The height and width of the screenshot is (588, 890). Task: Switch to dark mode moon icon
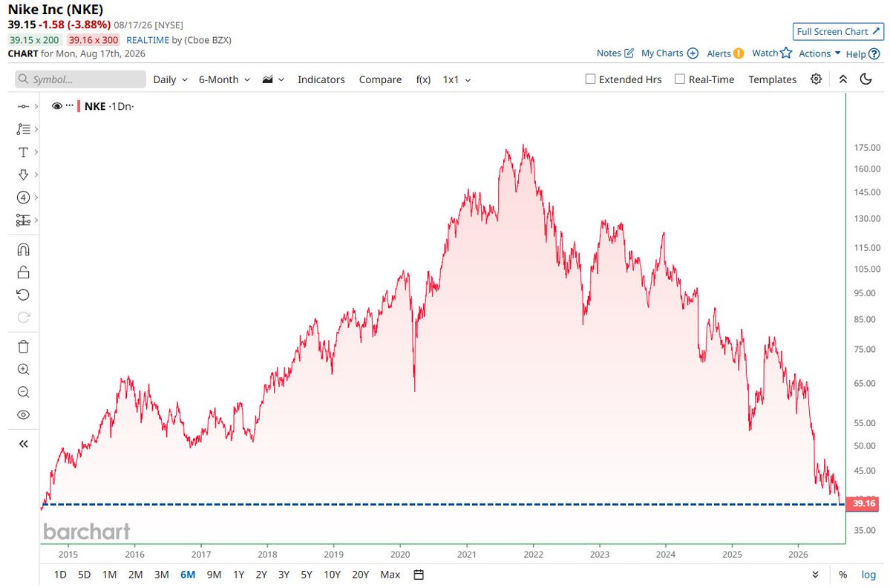(866, 79)
